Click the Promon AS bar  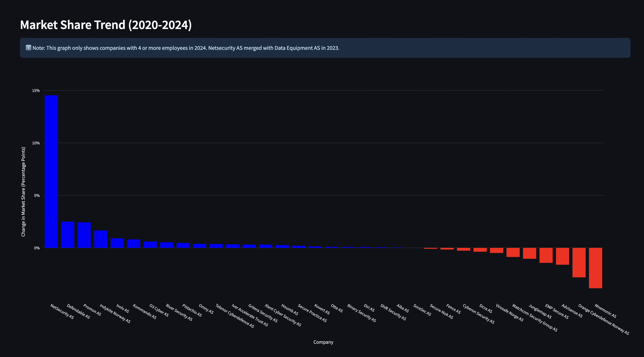point(84,235)
